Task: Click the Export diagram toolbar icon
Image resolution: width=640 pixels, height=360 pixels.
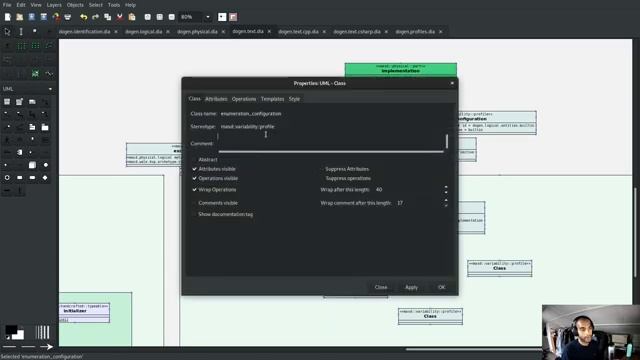Action: (56, 17)
